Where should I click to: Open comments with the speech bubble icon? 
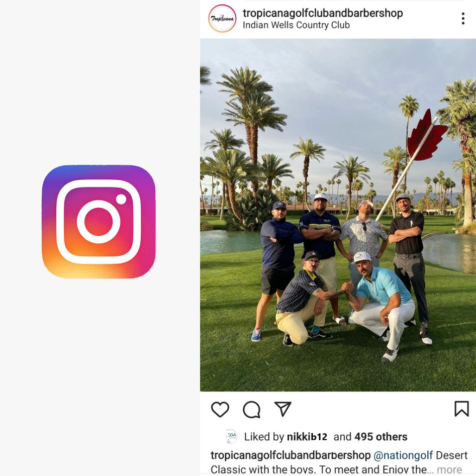tap(252, 410)
